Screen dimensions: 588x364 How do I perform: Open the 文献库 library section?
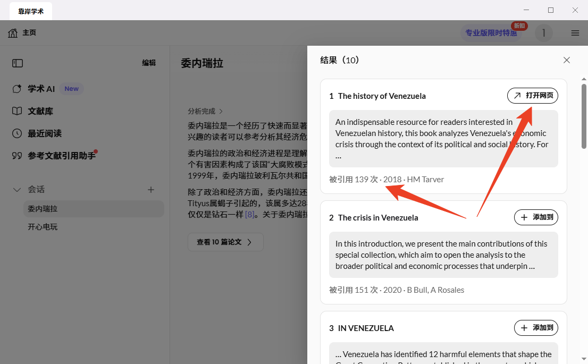[40, 111]
